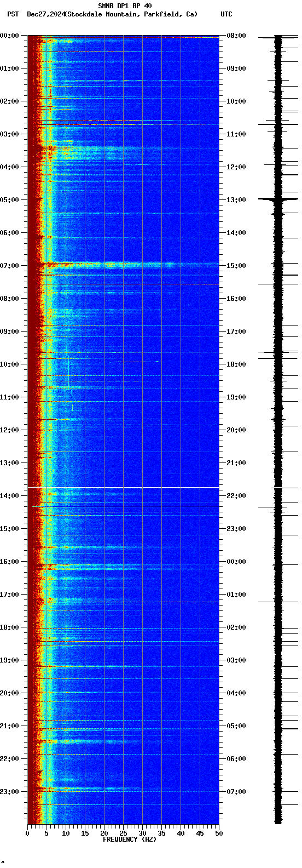Click the '15:00' label on the PST axis
The height and width of the screenshot is (868, 302).
(9, 529)
